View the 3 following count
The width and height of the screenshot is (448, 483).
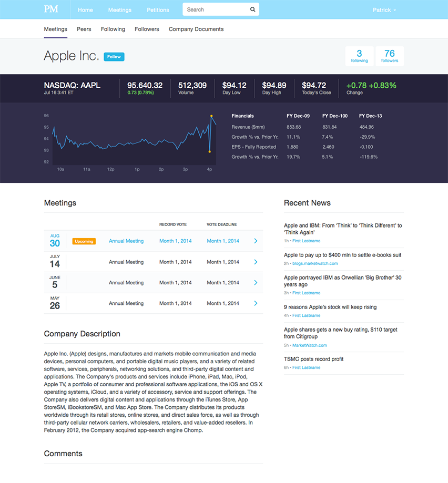(x=360, y=56)
